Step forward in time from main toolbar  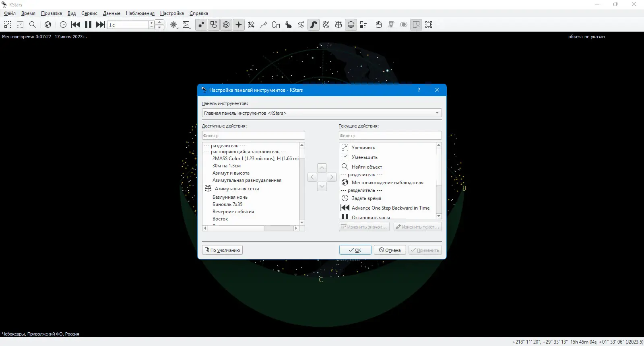pyautogui.click(x=101, y=25)
